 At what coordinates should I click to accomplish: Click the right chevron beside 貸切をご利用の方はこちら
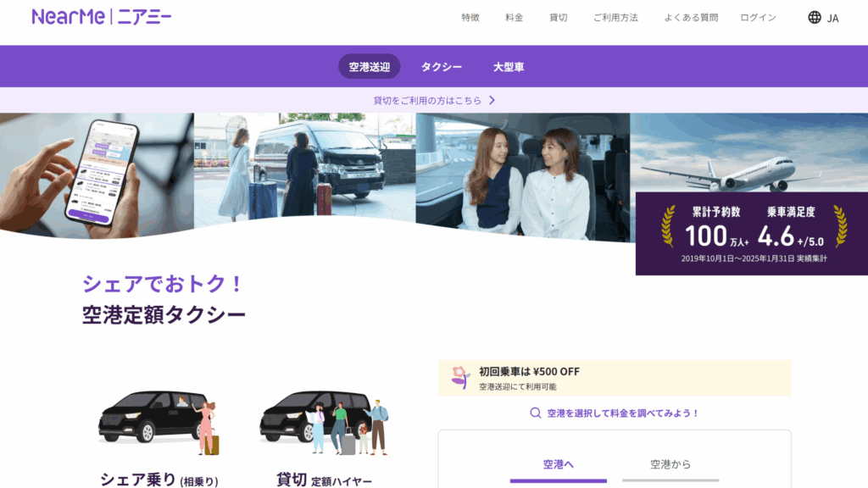coord(492,100)
